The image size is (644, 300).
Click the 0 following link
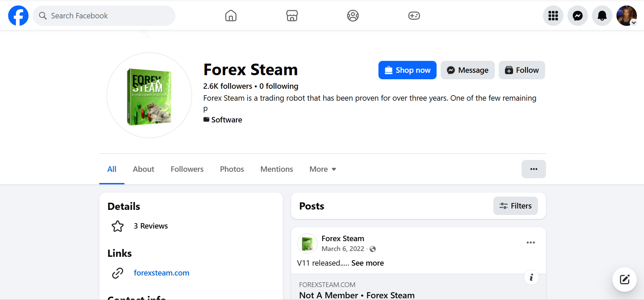pyautogui.click(x=279, y=86)
